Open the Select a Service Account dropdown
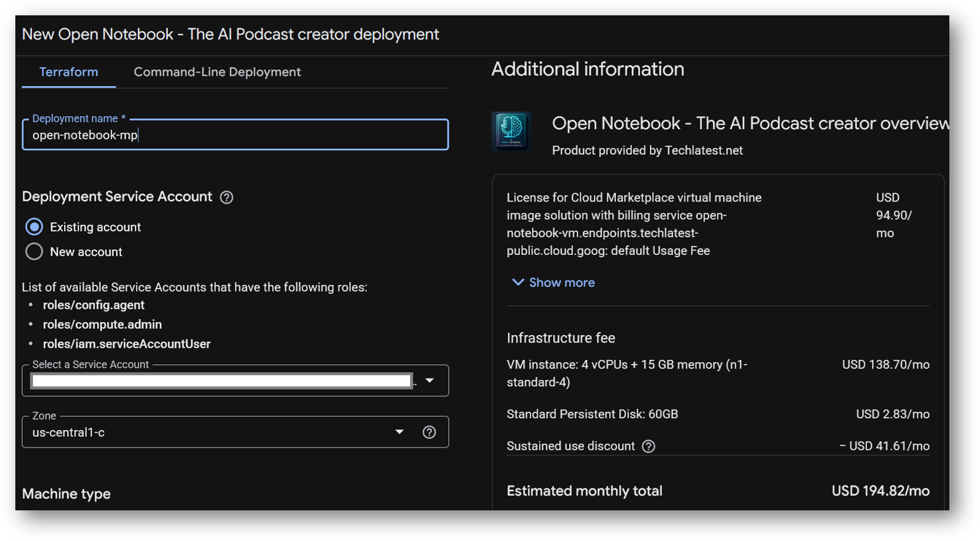Screen dimensions: 980x541 pos(235,380)
